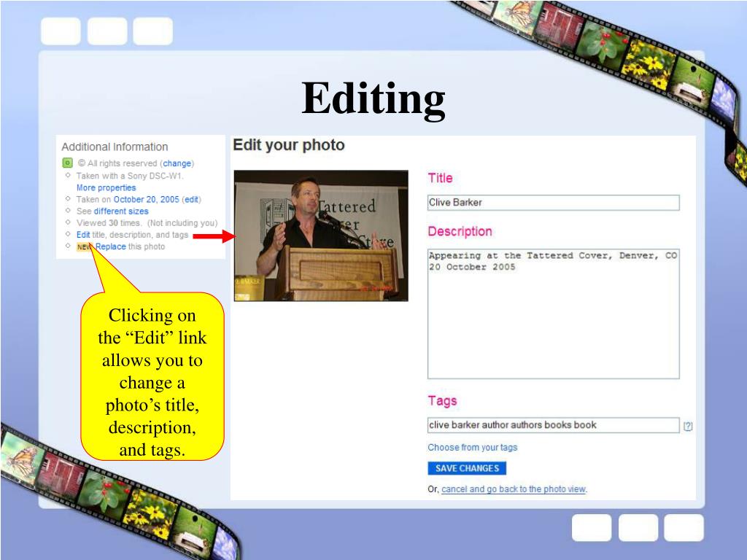
Task: Click the "Choose from your tags" link
Action: (x=472, y=448)
